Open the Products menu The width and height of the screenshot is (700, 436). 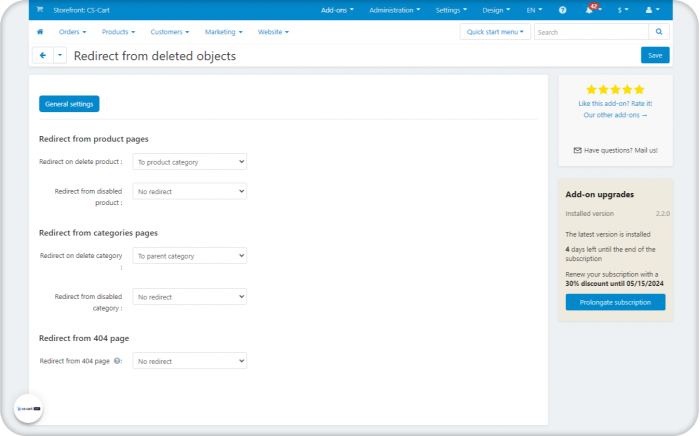click(x=118, y=32)
